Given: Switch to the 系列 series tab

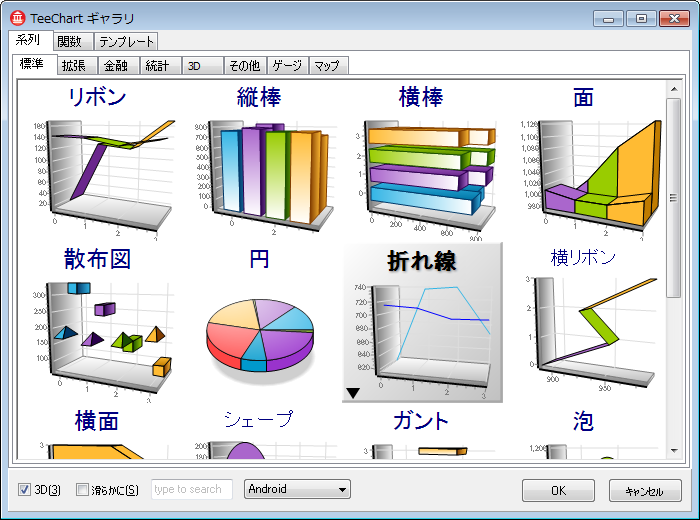Looking at the screenshot, I should pos(30,40).
